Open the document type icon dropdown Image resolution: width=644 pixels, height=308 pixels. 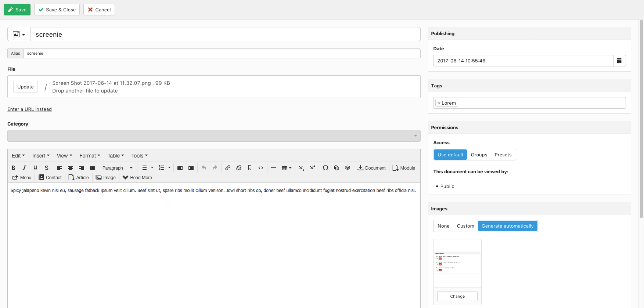19,34
